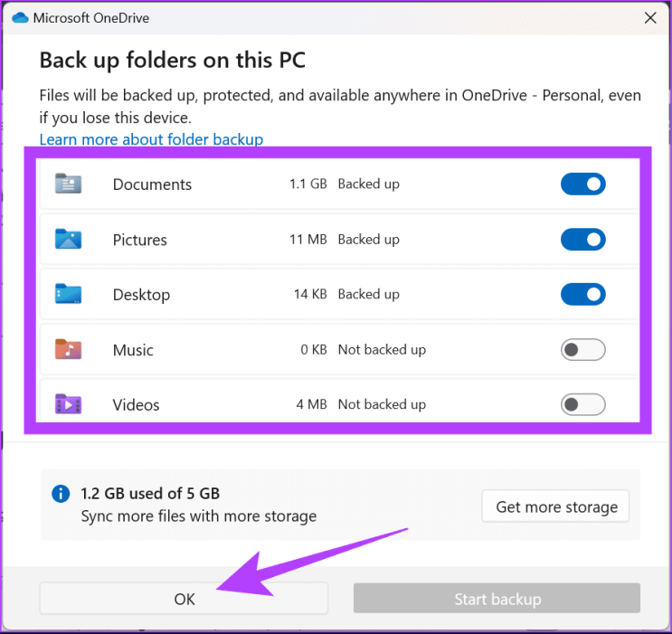Open Learn more about folder backup link
672x634 pixels.
[x=151, y=139]
